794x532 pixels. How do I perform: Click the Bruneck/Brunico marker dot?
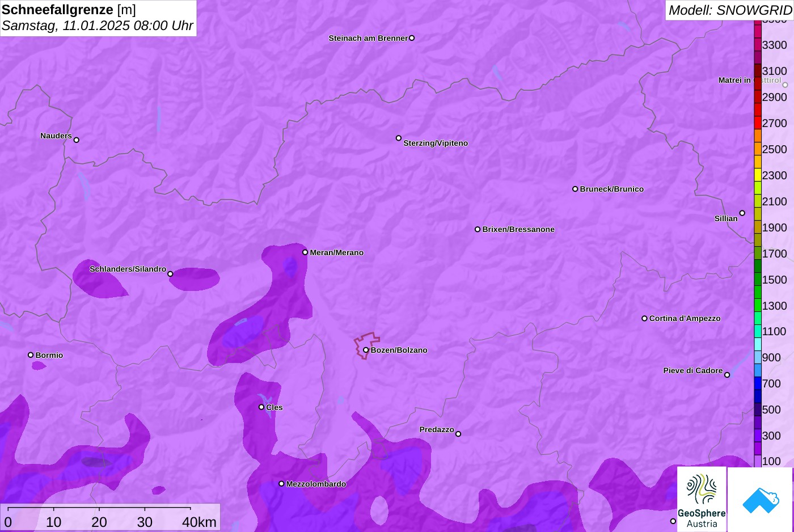tap(575, 189)
